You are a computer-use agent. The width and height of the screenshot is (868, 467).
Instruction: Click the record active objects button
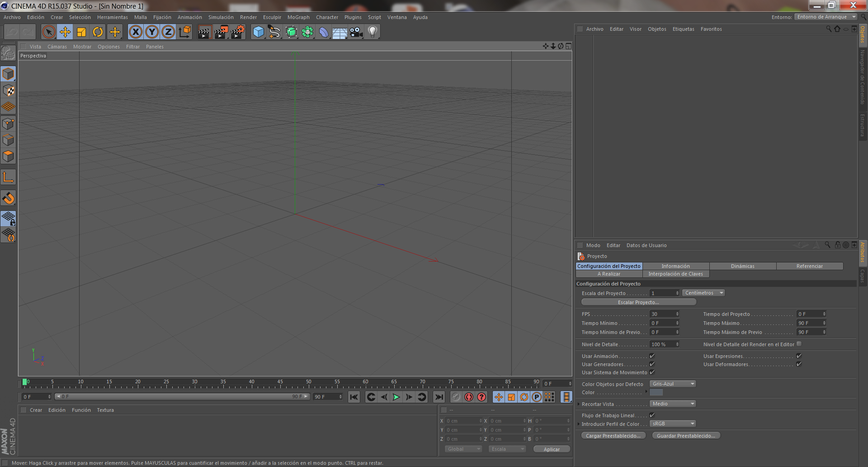tap(456, 397)
